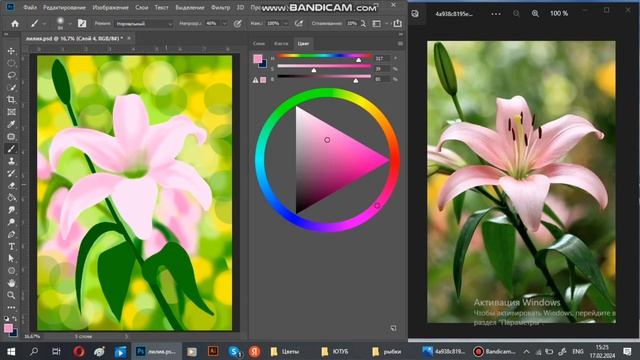Select the Pen tool
This screenshot has width=640, height=360.
[11, 234]
